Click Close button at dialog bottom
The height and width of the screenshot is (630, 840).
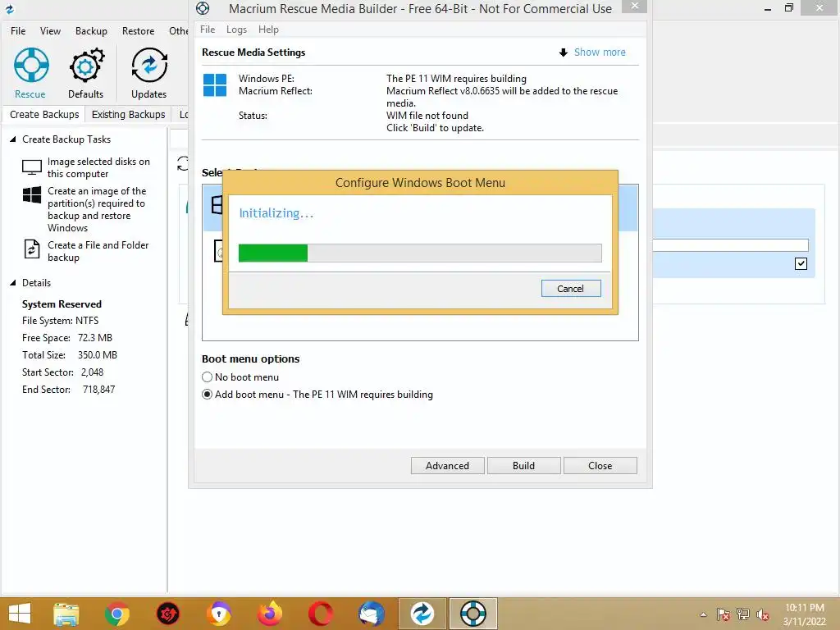point(600,466)
